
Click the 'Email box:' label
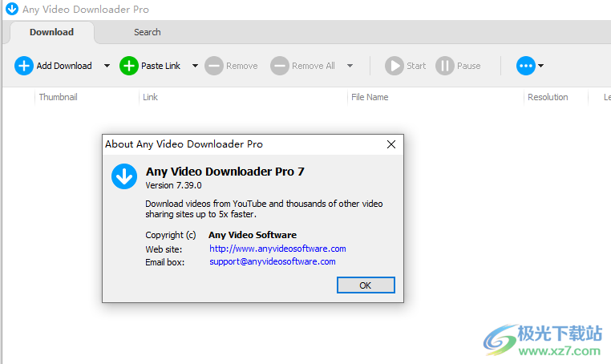pos(165,262)
